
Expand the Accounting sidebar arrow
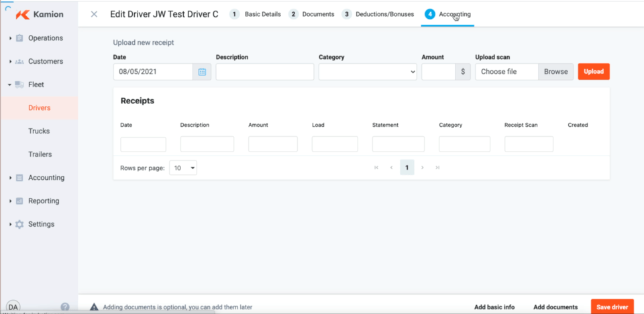point(10,178)
